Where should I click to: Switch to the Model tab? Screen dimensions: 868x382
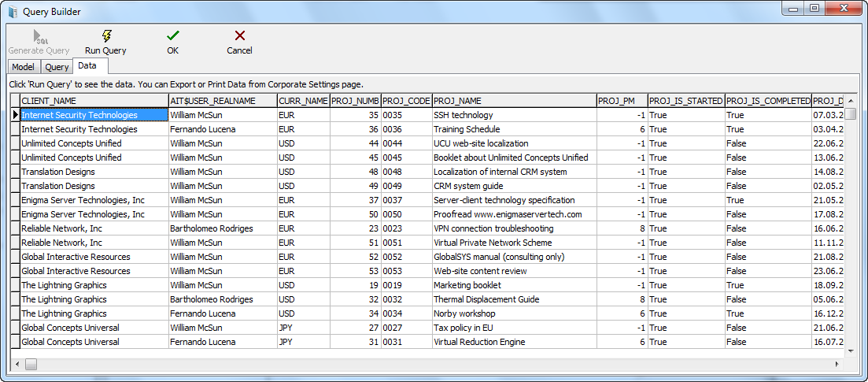coord(24,67)
